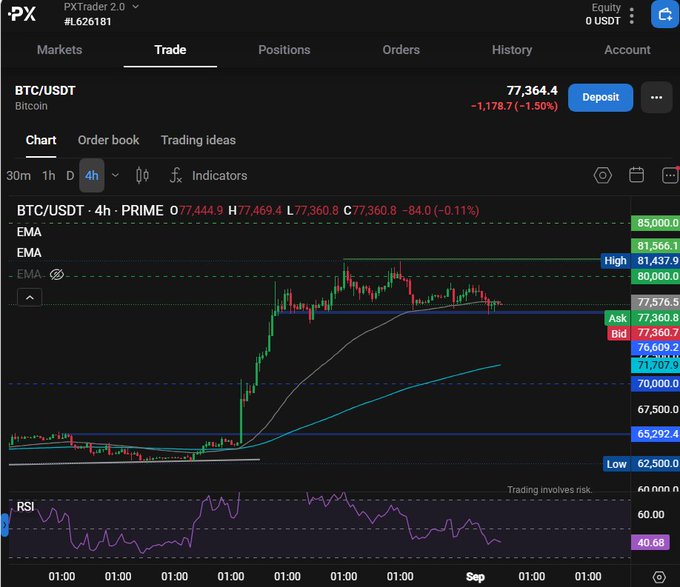This screenshot has height=587, width=680.
Task: Click the time axis settings gear icon
Action: point(659,577)
